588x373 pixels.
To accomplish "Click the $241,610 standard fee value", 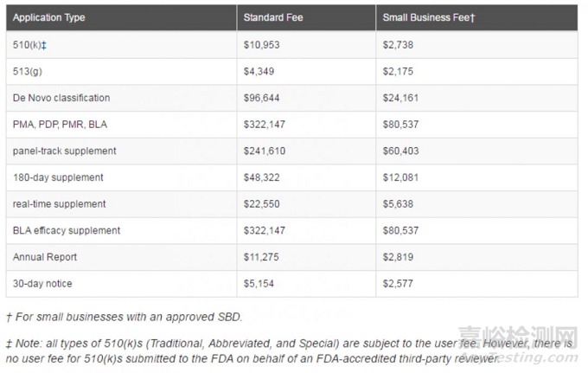I will pyautogui.click(x=265, y=151).
